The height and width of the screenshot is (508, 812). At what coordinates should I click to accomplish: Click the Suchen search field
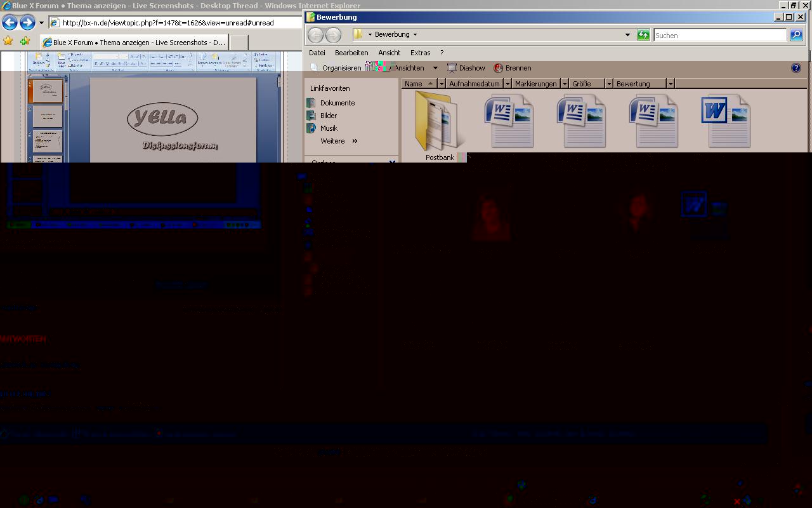pyautogui.click(x=719, y=36)
